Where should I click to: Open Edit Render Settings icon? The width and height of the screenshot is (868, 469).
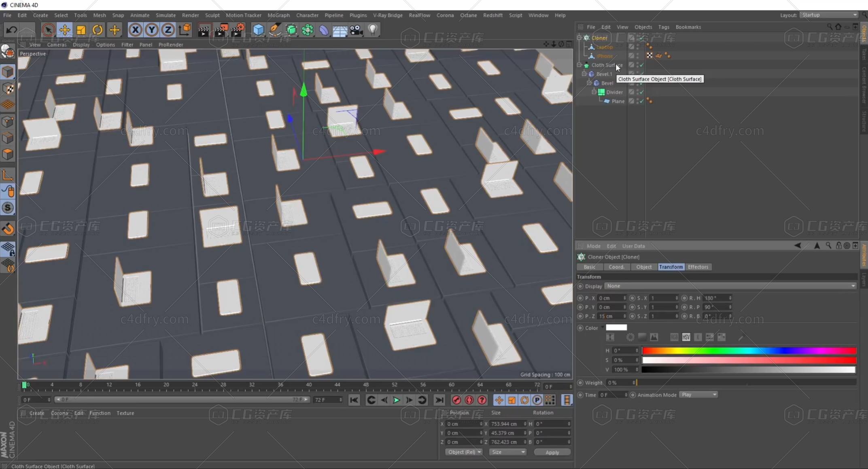click(238, 30)
